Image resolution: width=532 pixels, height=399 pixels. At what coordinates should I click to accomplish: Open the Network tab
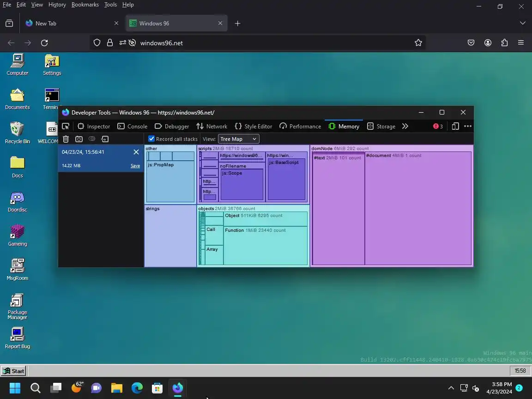pyautogui.click(x=212, y=126)
